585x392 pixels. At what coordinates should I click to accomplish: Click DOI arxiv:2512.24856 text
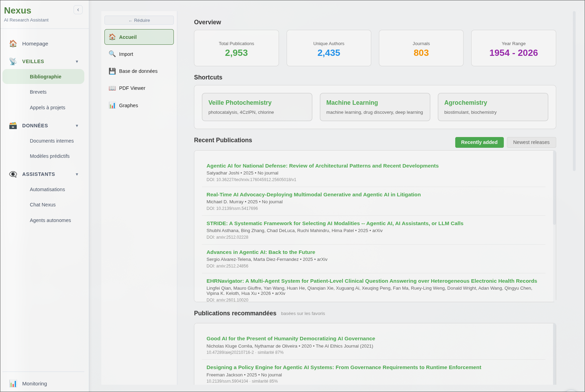point(227,266)
